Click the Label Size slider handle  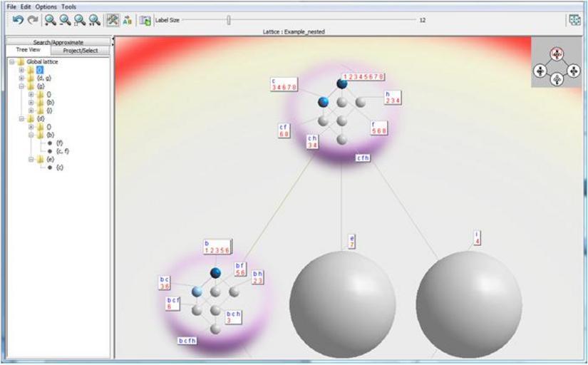click(x=228, y=20)
